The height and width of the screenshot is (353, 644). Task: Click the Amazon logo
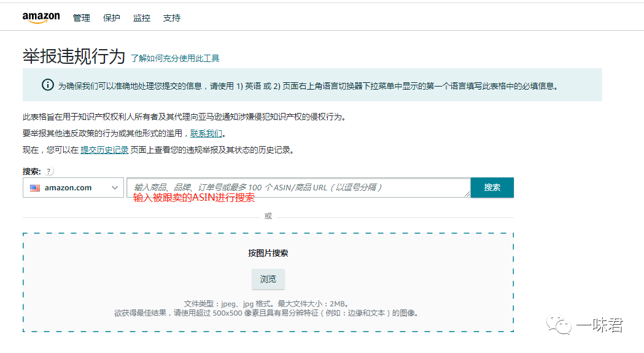(x=41, y=18)
